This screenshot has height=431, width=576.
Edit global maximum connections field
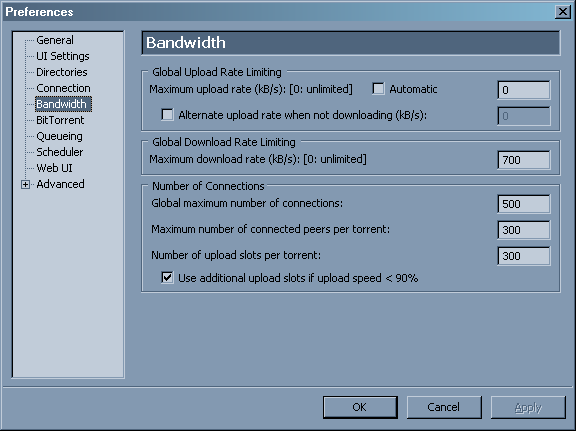tap(524, 204)
